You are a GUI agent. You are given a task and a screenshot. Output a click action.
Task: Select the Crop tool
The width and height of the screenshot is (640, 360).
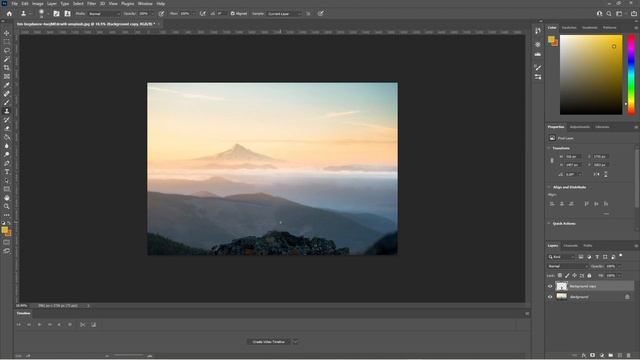tap(7, 68)
